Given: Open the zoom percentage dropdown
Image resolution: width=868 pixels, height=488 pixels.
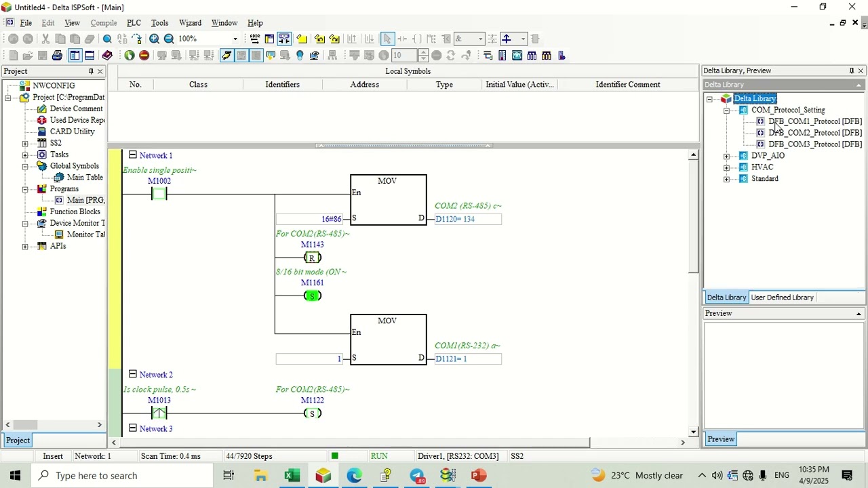Looking at the screenshot, I should tap(235, 39).
